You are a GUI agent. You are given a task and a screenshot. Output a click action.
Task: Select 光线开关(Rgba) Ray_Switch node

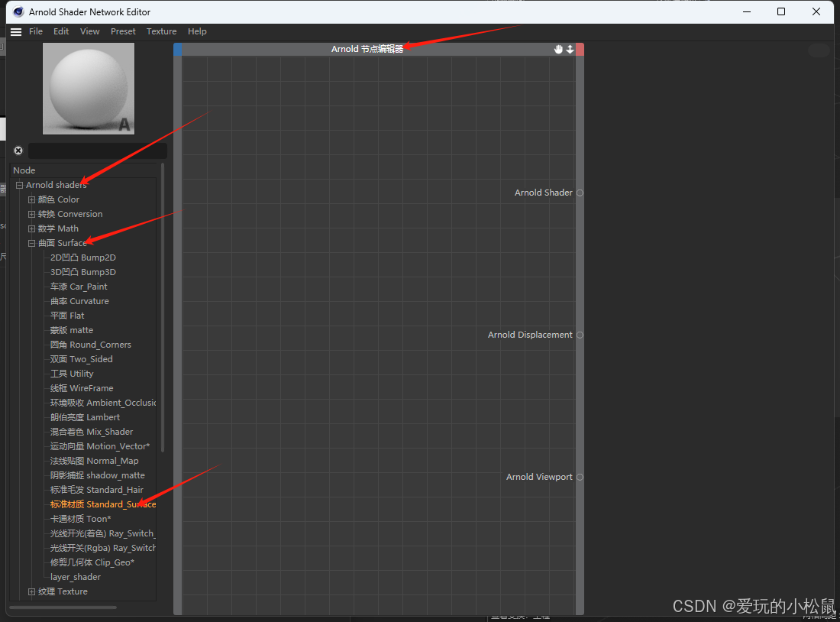pos(103,547)
